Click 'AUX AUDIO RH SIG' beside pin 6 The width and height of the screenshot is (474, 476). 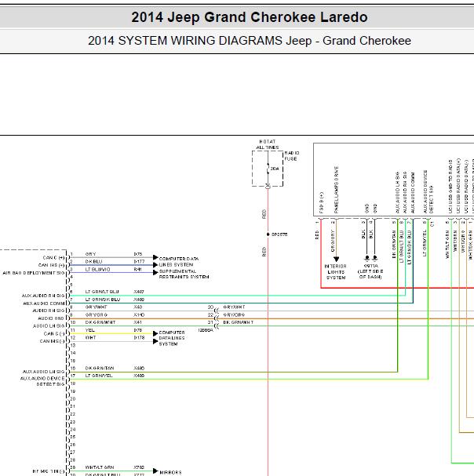point(43,296)
